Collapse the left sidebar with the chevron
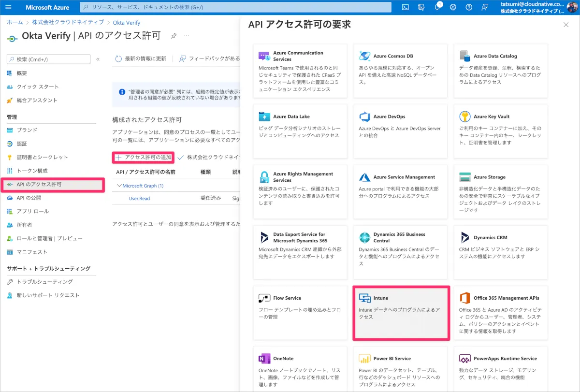Image resolution: width=580 pixels, height=392 pixels. point(98,59)
